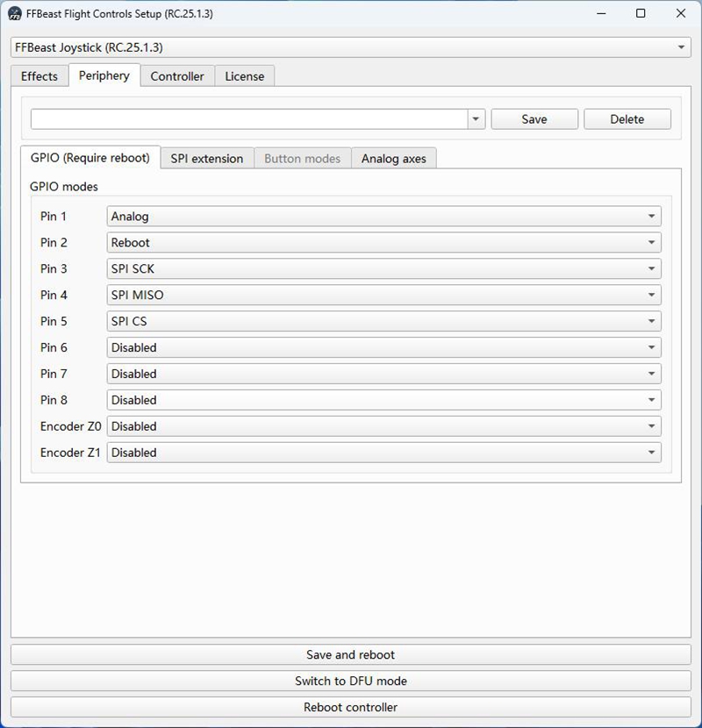
Task: Expand the Encoder Z0 mode dropdown
Action: (x=383, y=427)
